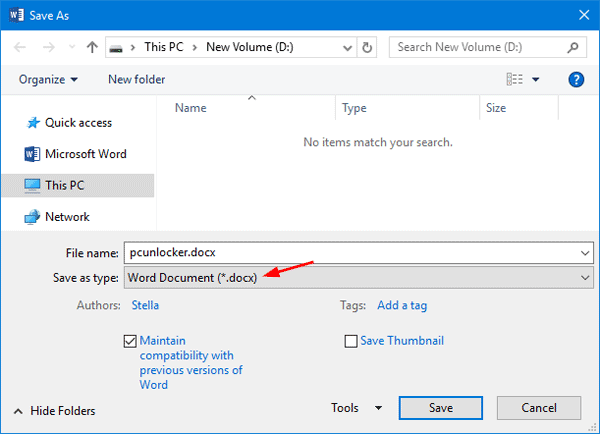Sort by the Type column header

(354, 108)
